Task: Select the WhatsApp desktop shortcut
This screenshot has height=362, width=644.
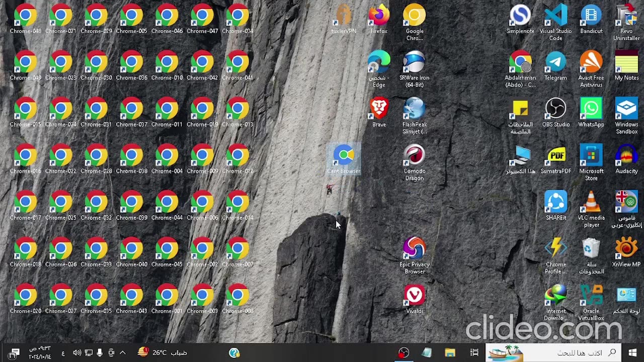Action: [x=591, y=113]
